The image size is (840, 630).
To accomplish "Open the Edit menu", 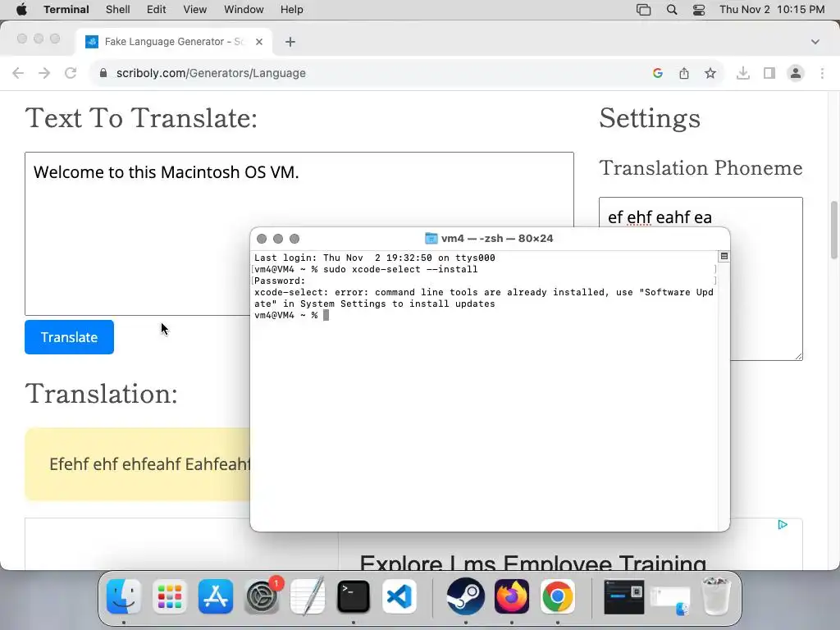I will coord(157,10).
